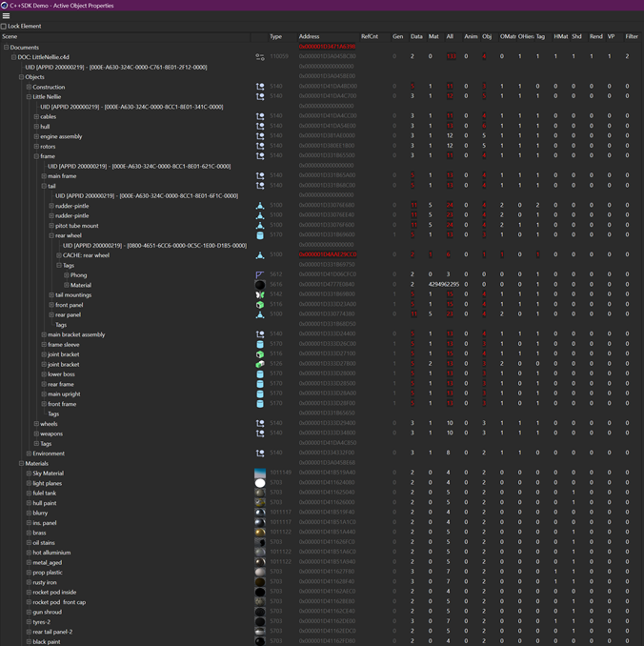Select the metal_aged material row

[x=321, y=562]
